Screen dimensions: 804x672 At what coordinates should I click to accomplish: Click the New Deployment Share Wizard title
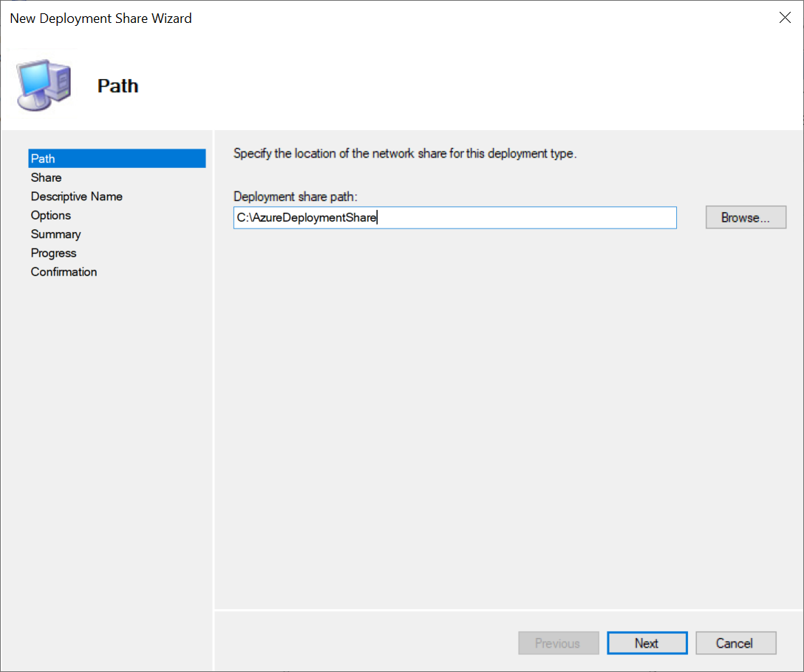(101, 18)
